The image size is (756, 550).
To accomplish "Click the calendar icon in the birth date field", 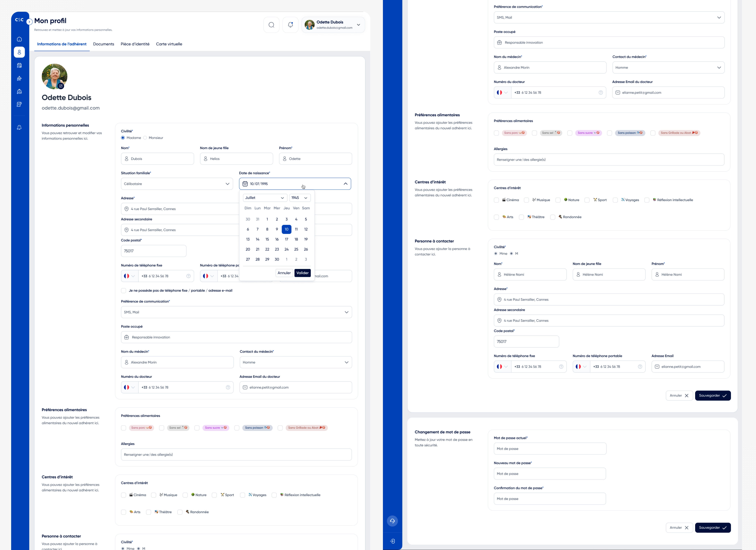I will [x=245, y=184].
